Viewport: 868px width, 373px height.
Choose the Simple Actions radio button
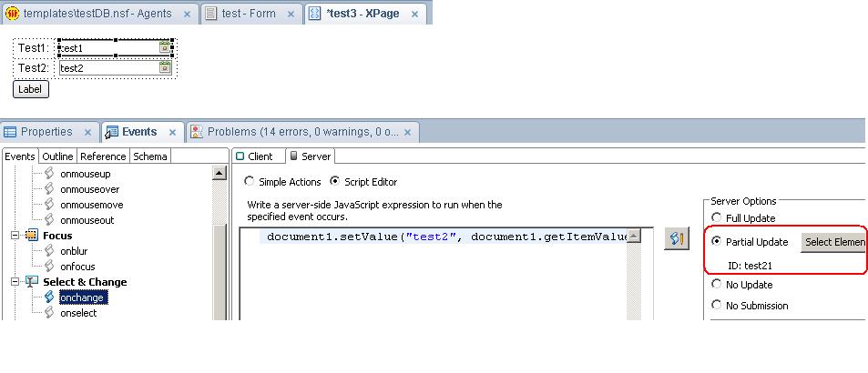coord(250,182)
